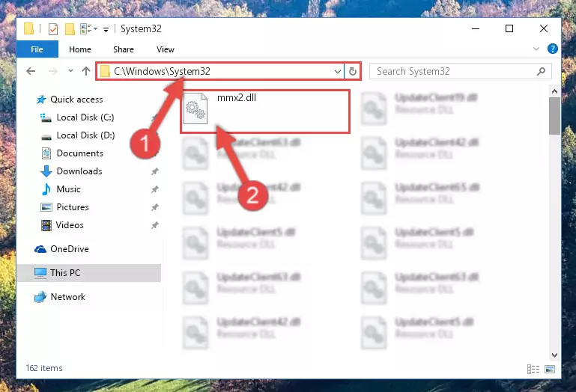Click the vertical scrollbar thumb
The height and width of the screenshot is (392, 576).
coord(555,116)
